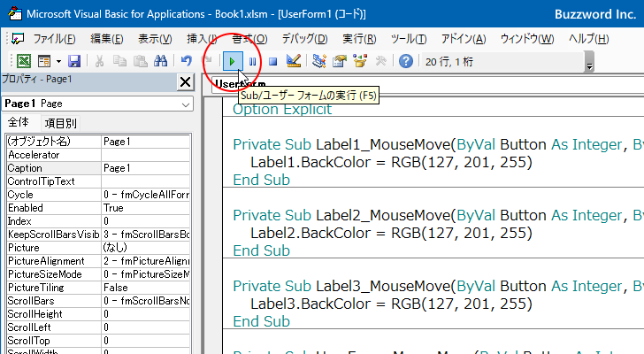The image size is (644, 354).
Task: Click the View Microsoft Excel icon
Action: [x=23, y=61]
